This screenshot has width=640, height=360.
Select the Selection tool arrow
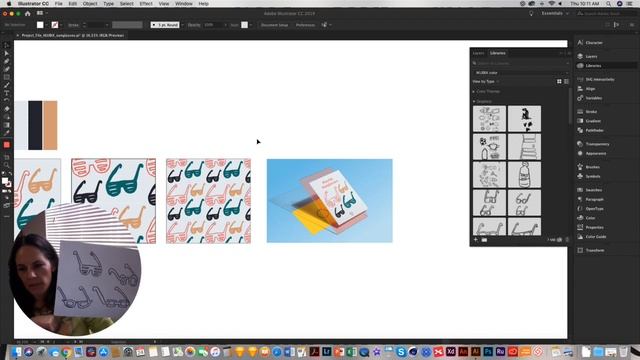click(7, 46)
